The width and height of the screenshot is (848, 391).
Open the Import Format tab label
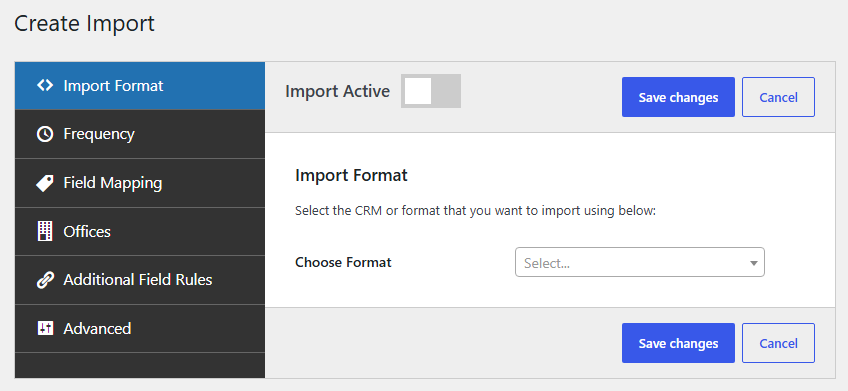click(x=113, y=85)
